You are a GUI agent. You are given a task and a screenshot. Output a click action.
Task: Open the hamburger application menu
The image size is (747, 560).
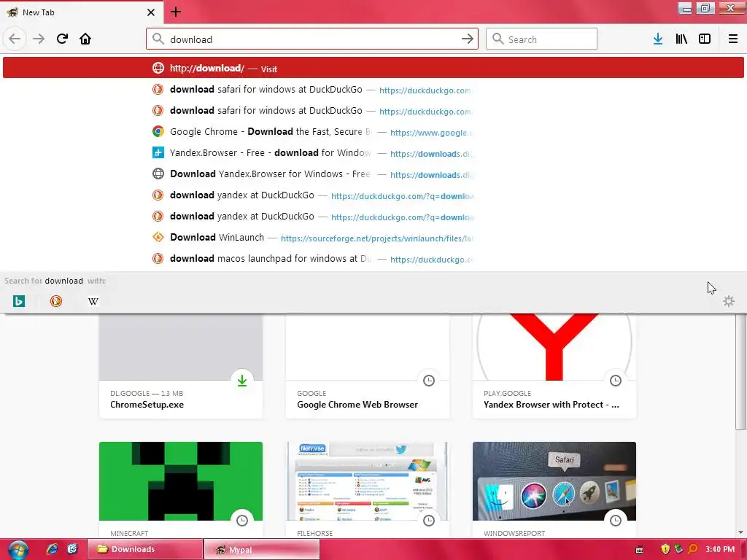click(733, 39)
